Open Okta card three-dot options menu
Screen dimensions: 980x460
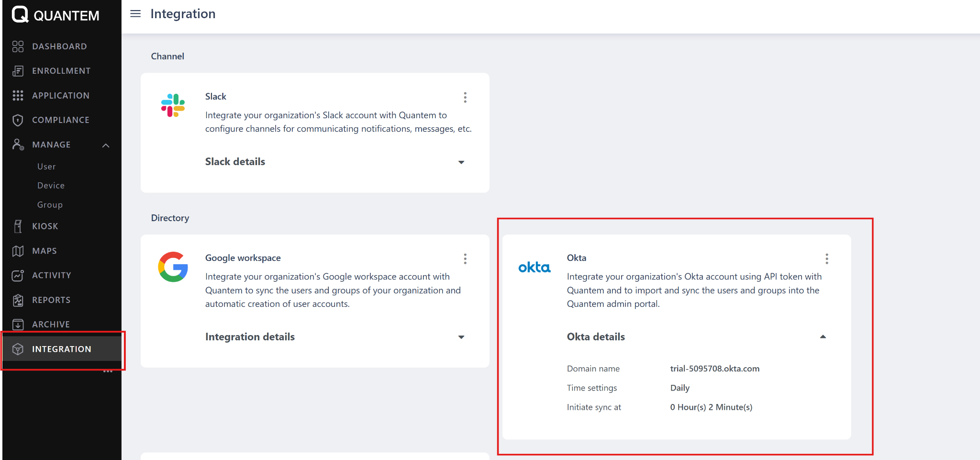[826, 259]
